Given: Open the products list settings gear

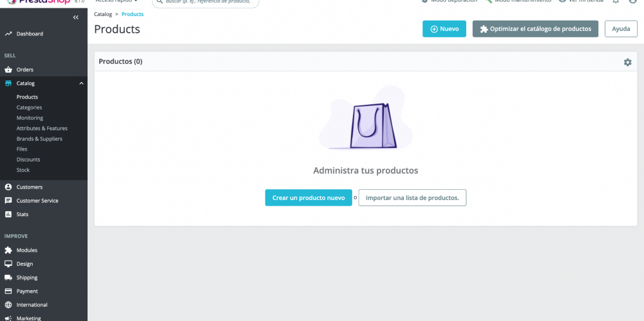Looking at the screenshot, I should point(627,62).
